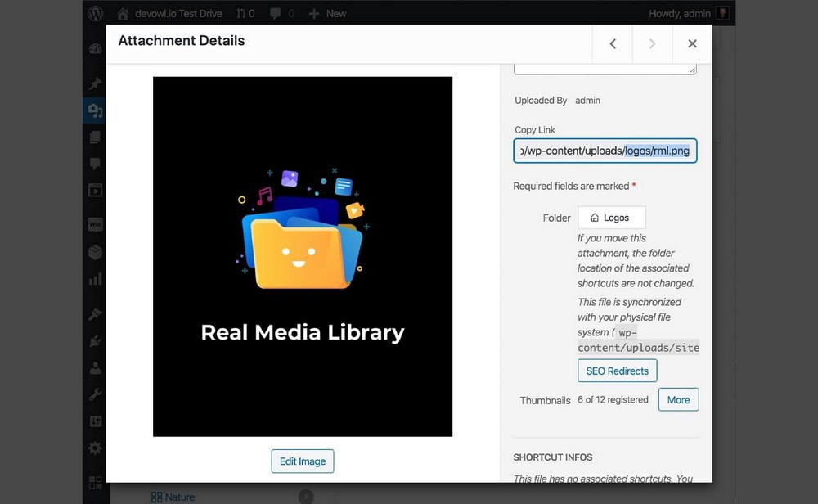The image size is (818, 504).
Task: Click the 'SHORTCUT INFOS' heading
Action: point(553,457)
